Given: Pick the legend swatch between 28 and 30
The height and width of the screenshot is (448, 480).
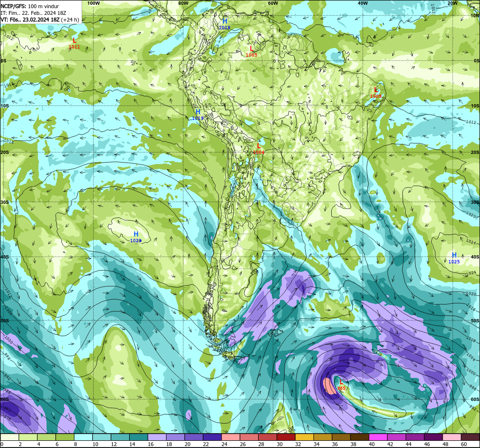Looking at the screenshot, I should tap(267, 437).
